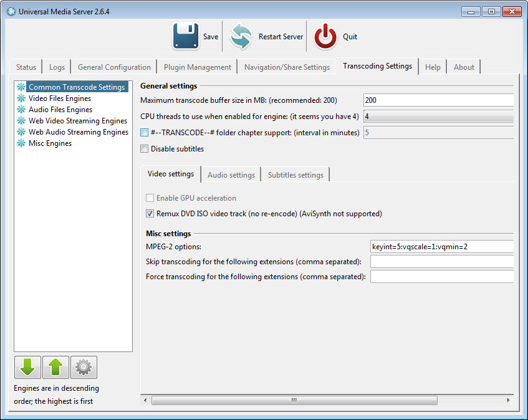The image size is (528, 420).
Task: Click the Force transcoding extensions field
Action: click(x=442, y=277)
